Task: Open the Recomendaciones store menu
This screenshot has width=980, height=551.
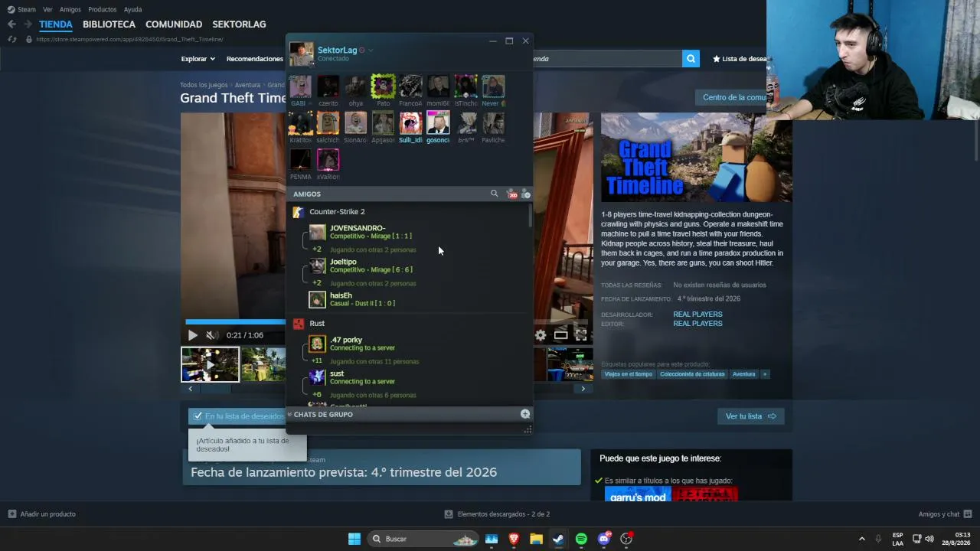Action: [x=255, y=59]
